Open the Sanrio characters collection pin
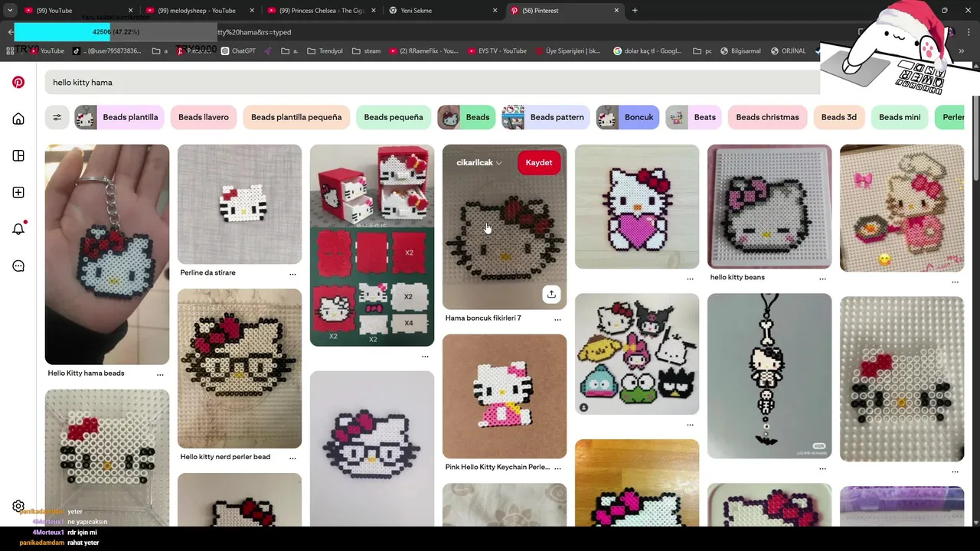This screenshot has height=551, width=980. point(637,354)
